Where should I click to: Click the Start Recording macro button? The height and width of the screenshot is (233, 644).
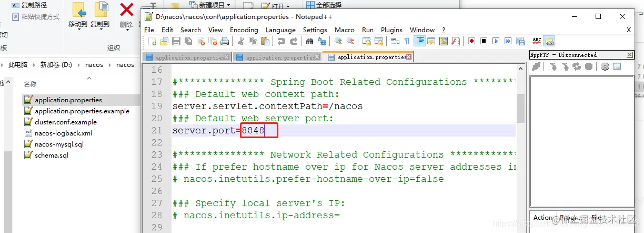coord(471,41)
